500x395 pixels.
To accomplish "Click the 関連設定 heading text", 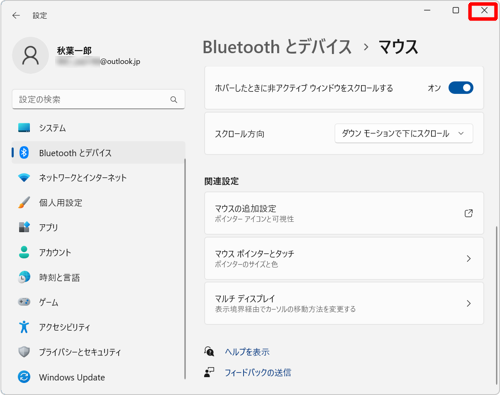I will pos(221,181).
